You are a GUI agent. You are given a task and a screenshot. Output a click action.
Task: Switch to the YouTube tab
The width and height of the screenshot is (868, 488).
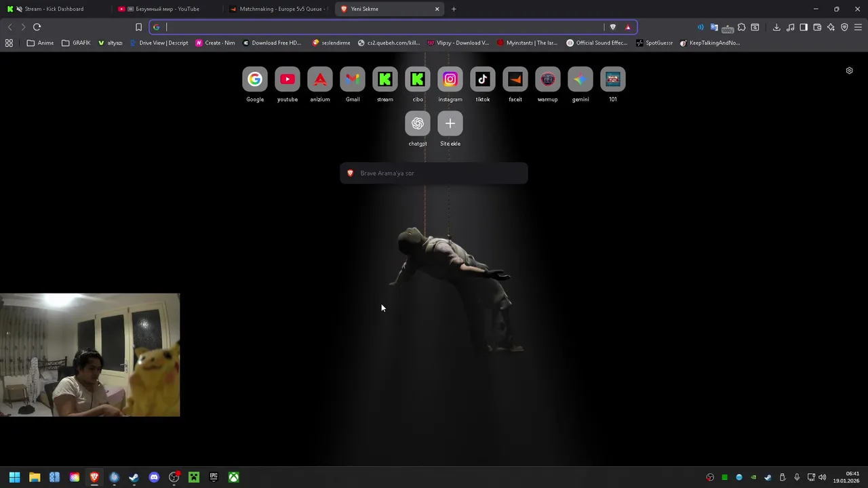tap(167, 9)
